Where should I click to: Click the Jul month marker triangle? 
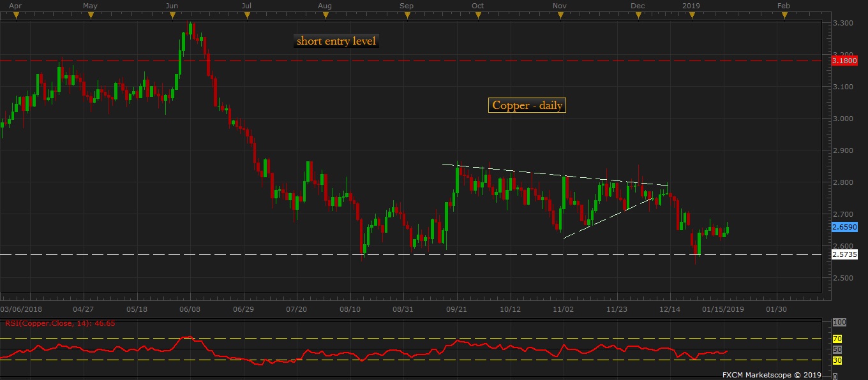tap(246, 15)
